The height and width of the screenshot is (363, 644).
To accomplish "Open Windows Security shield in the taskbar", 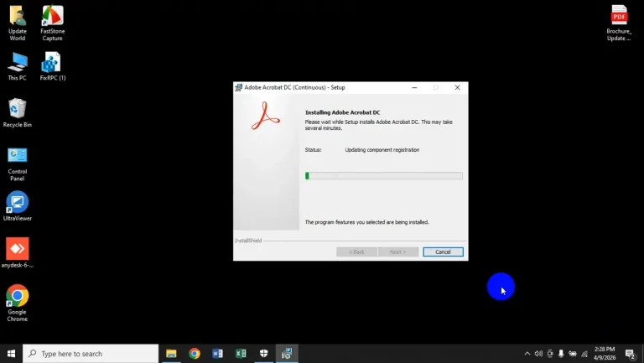I will coord(263,354).
